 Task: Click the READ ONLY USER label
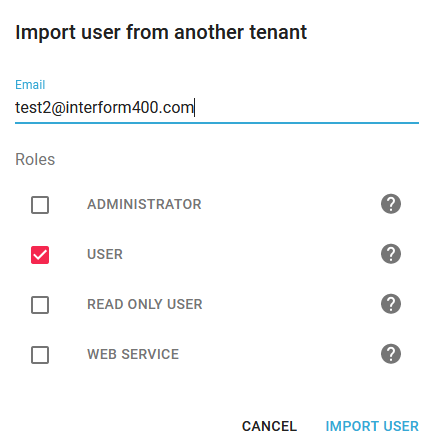point(145,304)
